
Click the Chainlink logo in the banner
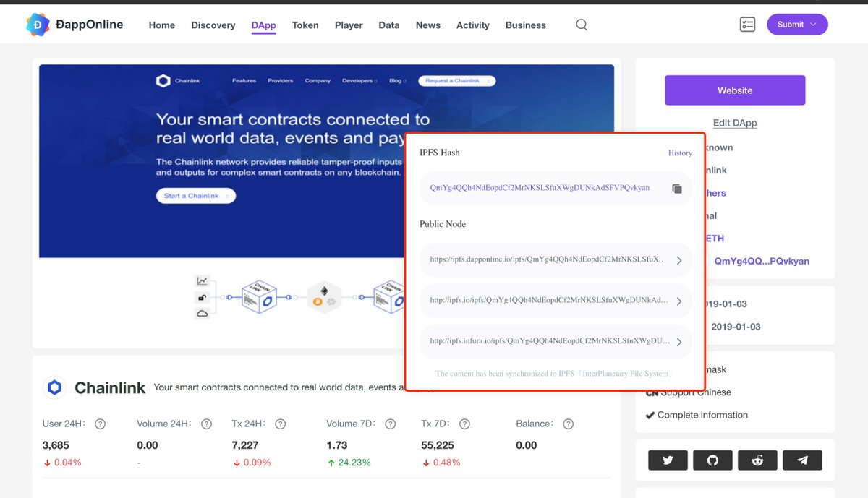163,80
